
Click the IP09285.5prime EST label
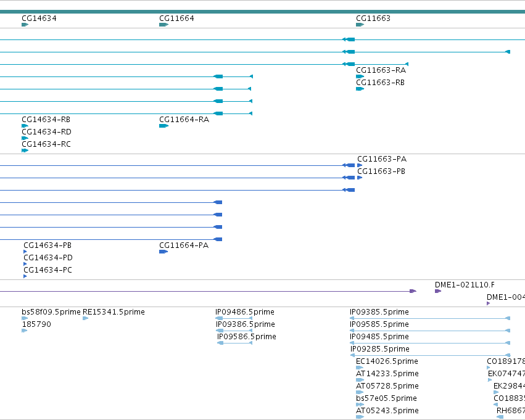(x=380, y=350)
